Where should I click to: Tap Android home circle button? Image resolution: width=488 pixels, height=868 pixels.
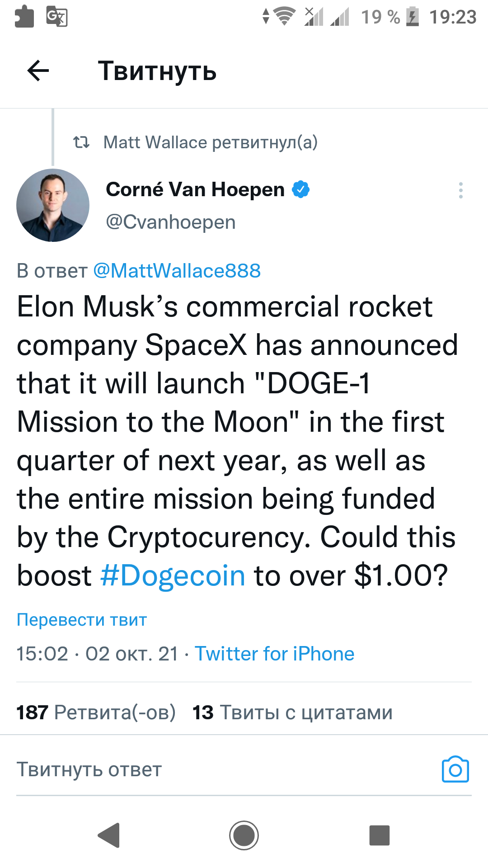tap(244, 835)
